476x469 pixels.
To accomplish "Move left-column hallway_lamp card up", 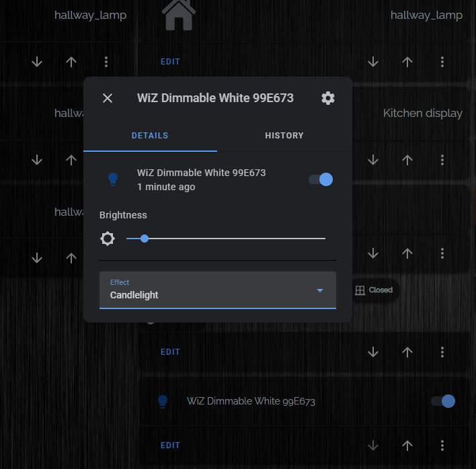I will (x=71, y=62).
